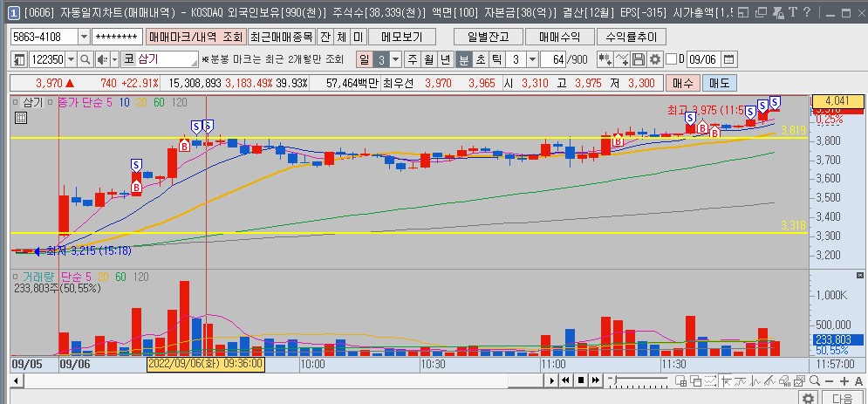868x404 pixels.
Task: Open 최근매매종목 recent trades list
Action: tap(282, 37)
